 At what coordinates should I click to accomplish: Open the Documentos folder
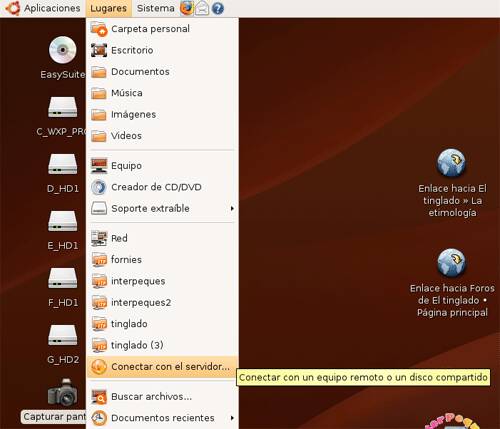coord(162,72)
